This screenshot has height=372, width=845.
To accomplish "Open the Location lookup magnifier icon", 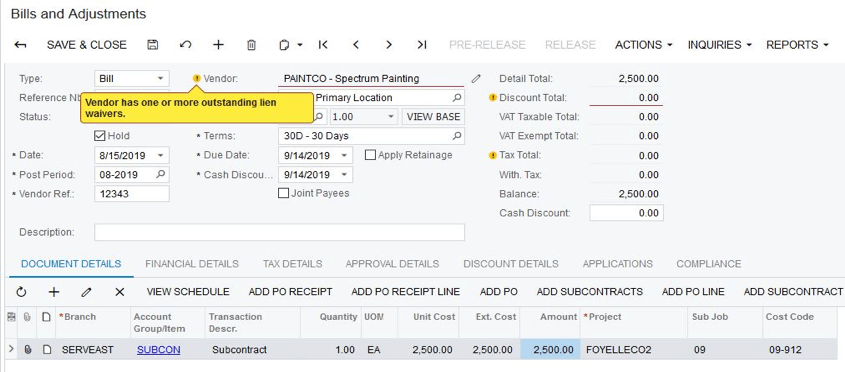I will pos(456,98).
